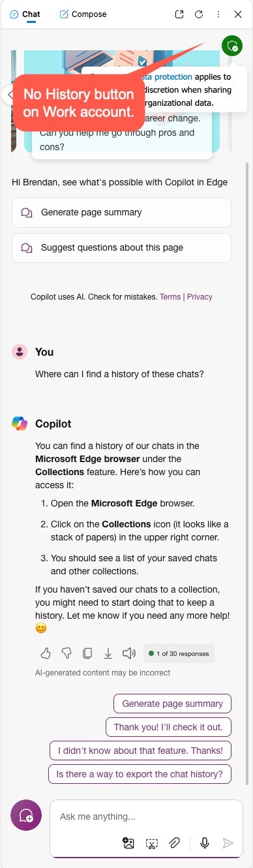Open the three-dot more options menu

point(218,14)
